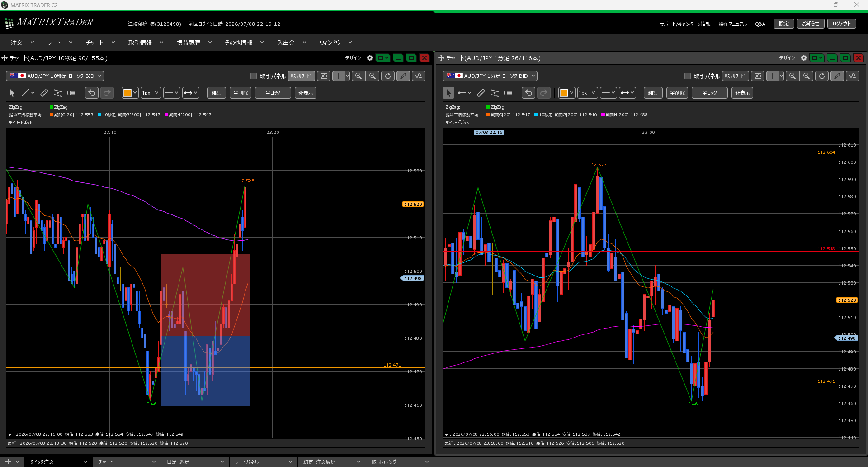Toggle the pencil drawing toolbar in 1分足 chart

tap(837, 76)
